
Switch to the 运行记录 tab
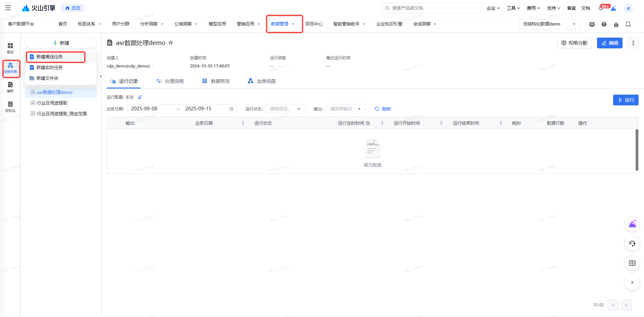pyautogui.click(x=124, y=81)
